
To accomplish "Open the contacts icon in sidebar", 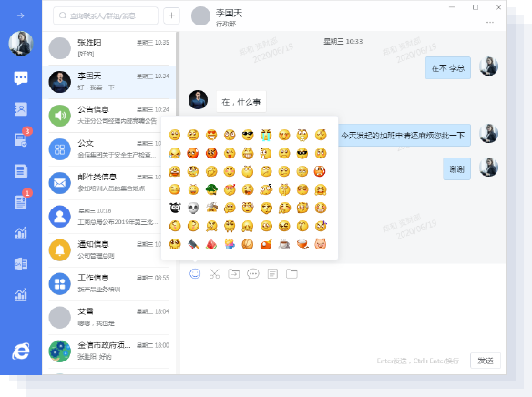I will (x=21, y=109).
